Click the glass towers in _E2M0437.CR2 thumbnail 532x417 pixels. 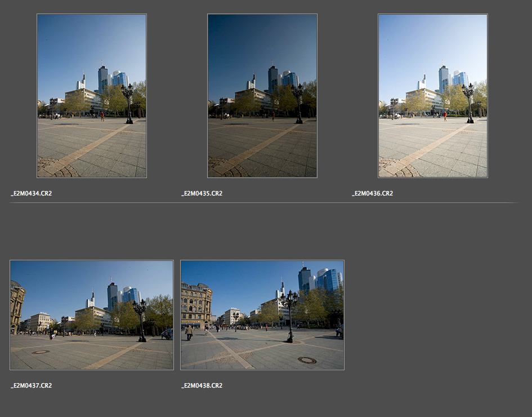point(131,295)
